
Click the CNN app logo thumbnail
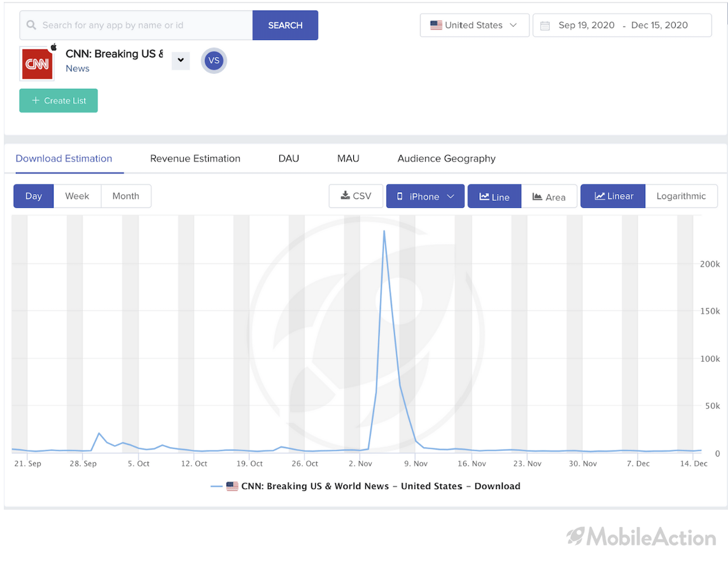(x=37, y=64)
